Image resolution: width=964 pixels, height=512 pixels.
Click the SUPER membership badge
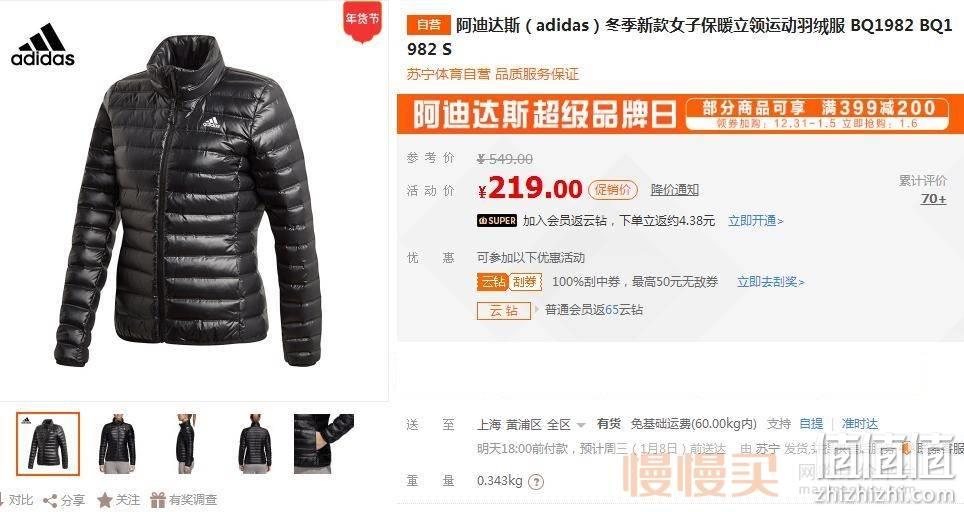497,221
